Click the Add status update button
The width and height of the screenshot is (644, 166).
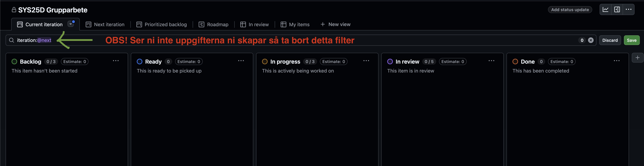tap(570, 9)
